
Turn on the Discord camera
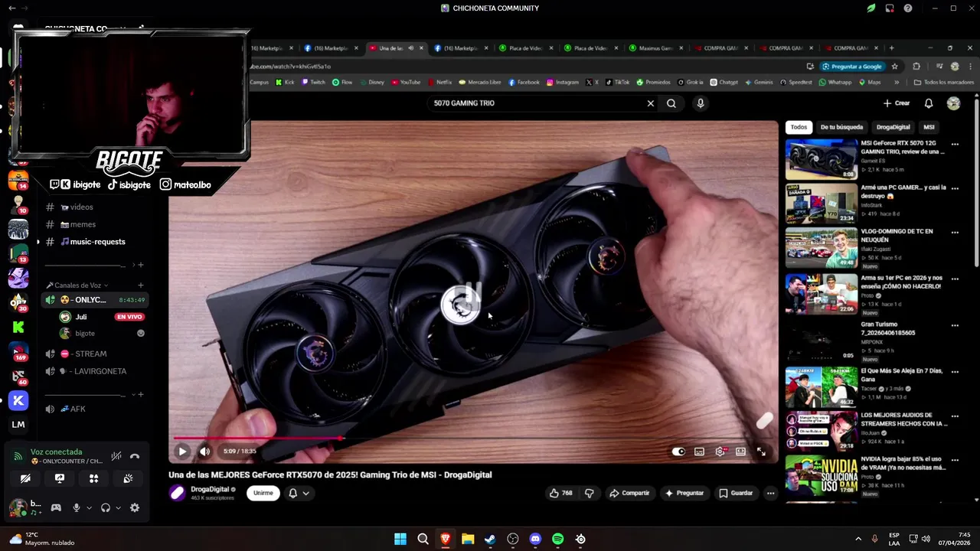pos(25,478)
